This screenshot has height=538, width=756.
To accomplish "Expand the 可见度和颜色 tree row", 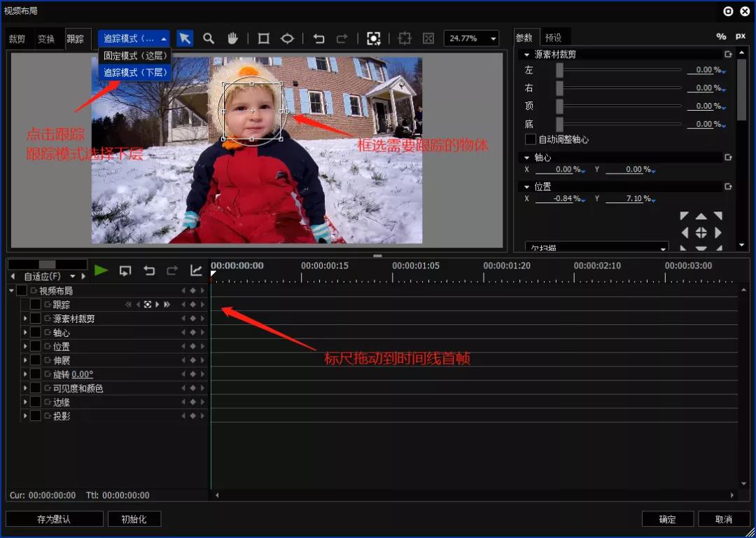I will (25, 388).
